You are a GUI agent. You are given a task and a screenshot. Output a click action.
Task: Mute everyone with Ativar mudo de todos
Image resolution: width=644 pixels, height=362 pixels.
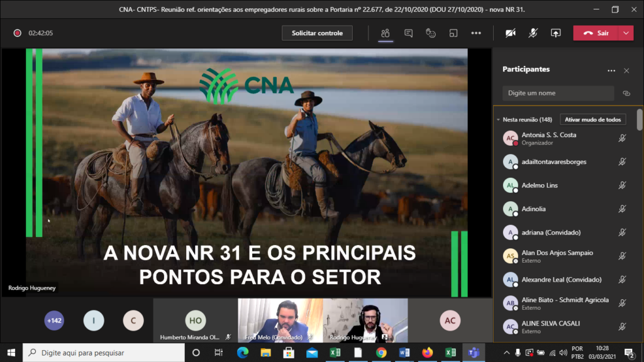(x=592, y=119)
